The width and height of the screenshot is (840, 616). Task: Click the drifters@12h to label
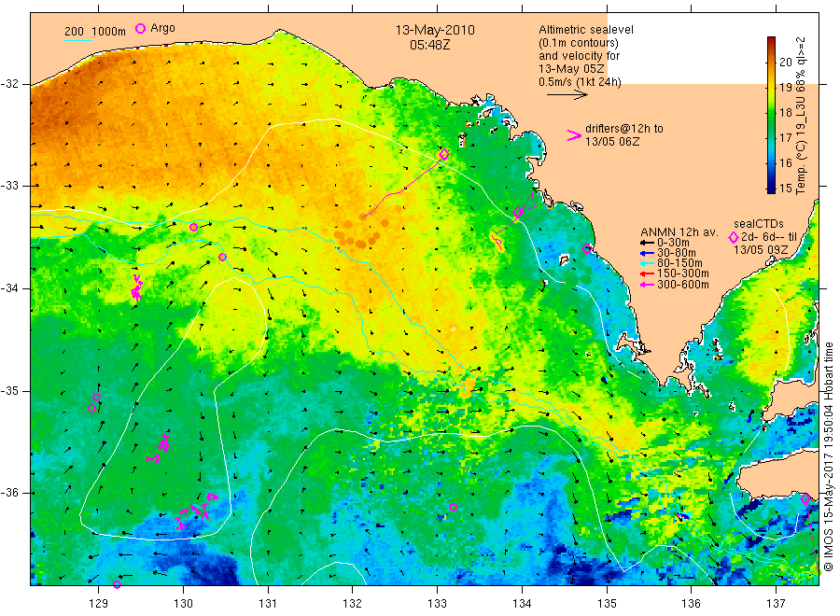click(624, 129)
